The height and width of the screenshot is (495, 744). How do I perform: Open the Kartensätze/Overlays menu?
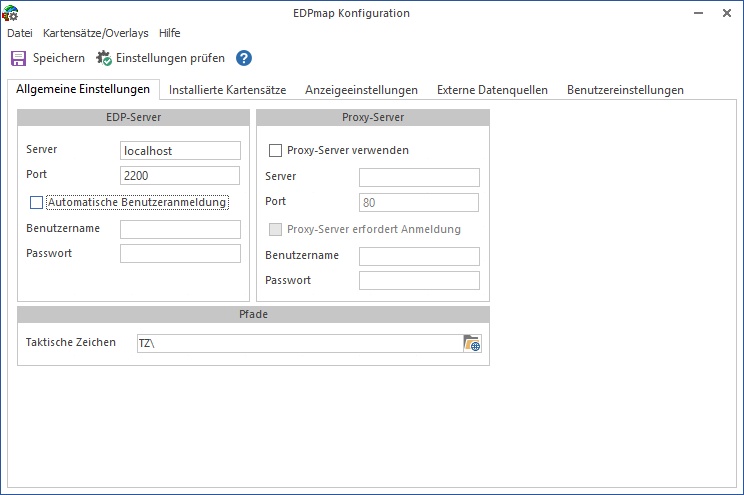pos(96,33)
